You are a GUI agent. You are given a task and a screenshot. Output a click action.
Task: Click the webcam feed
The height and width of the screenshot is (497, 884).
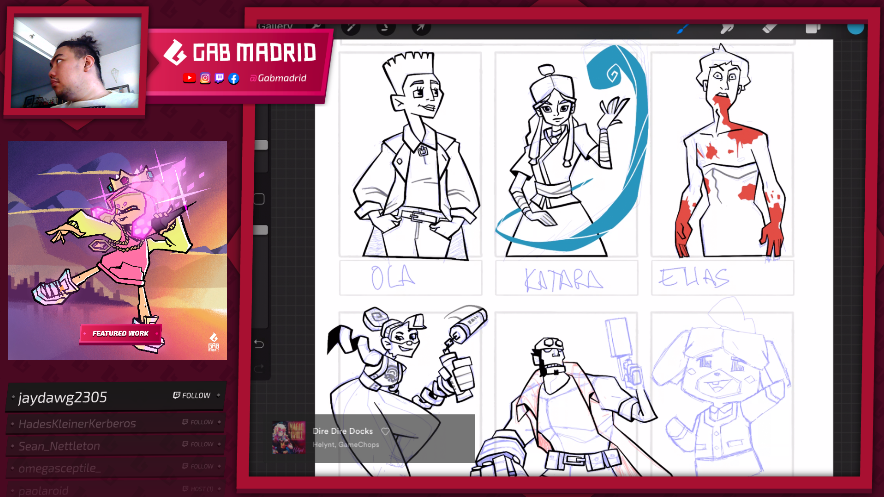click(77, 61)
